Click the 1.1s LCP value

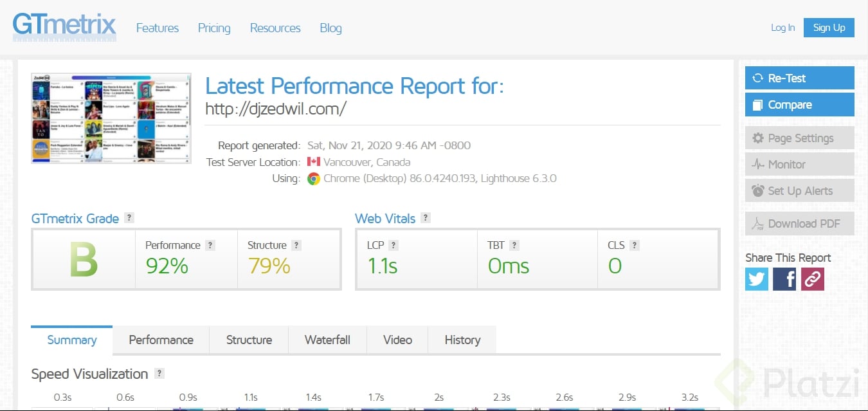(383, 266)
